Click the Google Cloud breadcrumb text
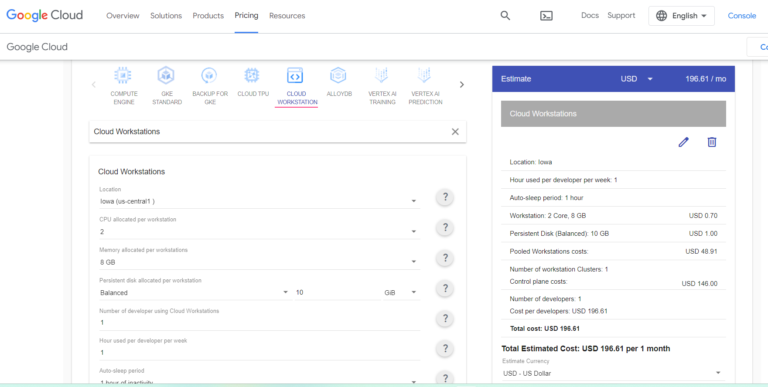Screen dimensions: 768x387 point(37,47)
